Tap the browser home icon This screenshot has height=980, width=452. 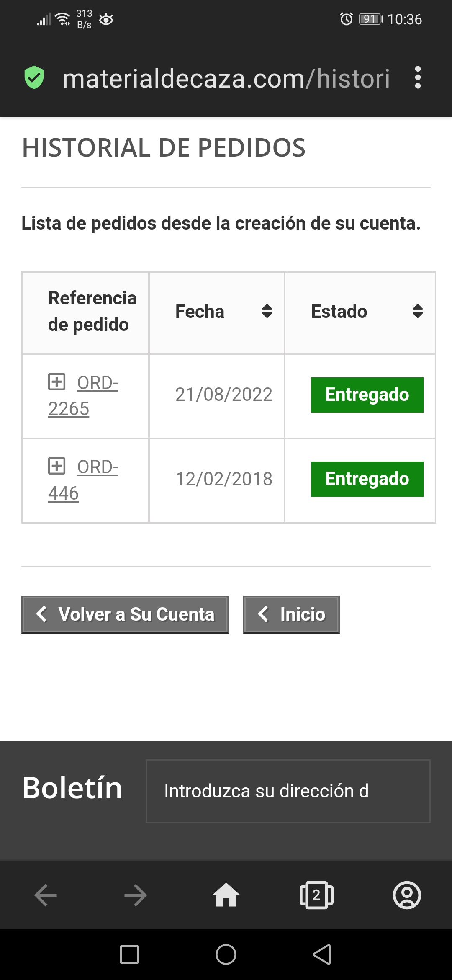point(226,895)
